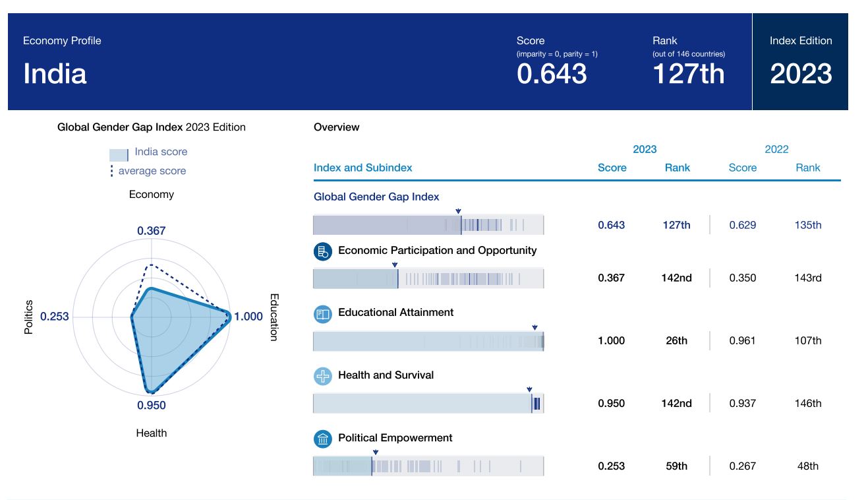Click the Political Empowerment distribution bar

tap(428, 466)
